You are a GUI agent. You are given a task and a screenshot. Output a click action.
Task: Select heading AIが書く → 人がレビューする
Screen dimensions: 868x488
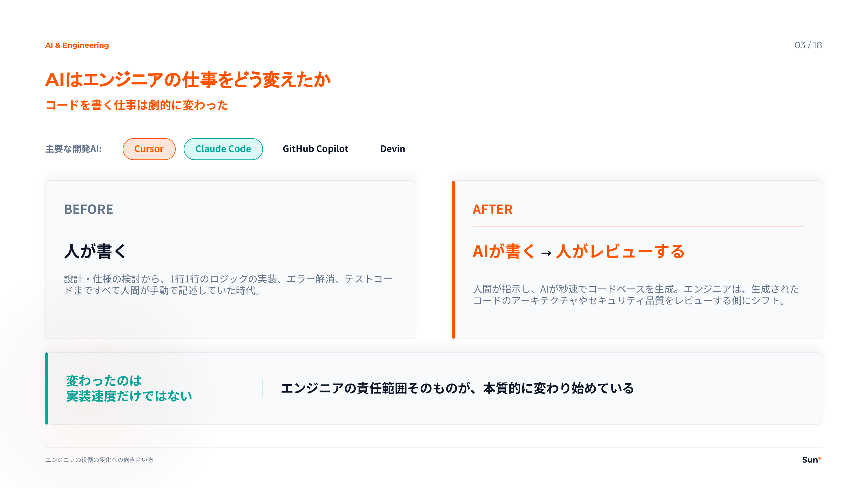pyautogui.click(x=579, y=251)
